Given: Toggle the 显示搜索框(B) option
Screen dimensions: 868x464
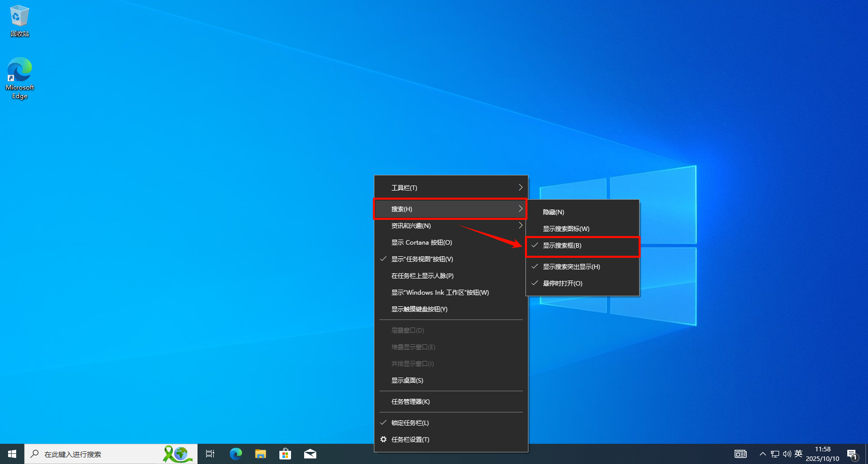Looking at the screenshot, I should pyautogui.click(x=562, y=246).
